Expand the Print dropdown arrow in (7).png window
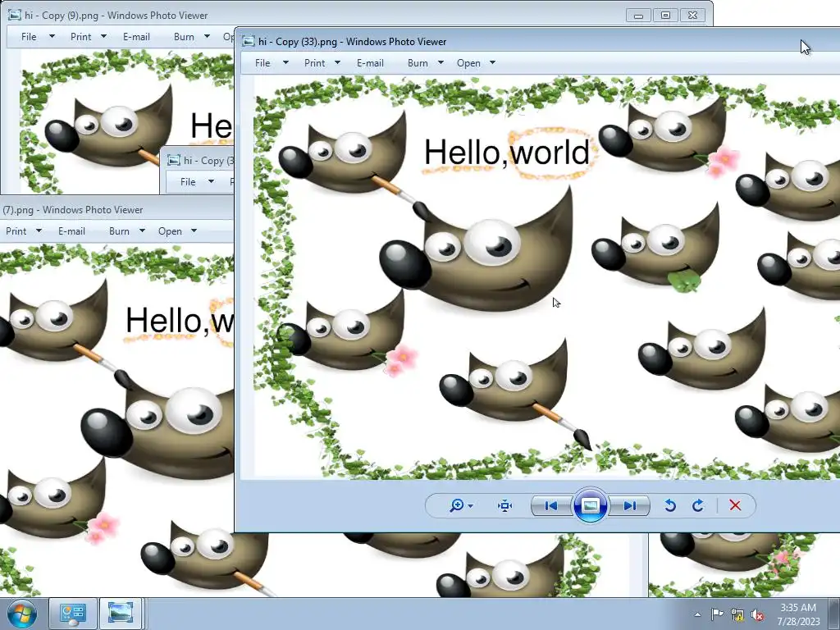The height and width of the screenshot is (630, 840). 39,231
